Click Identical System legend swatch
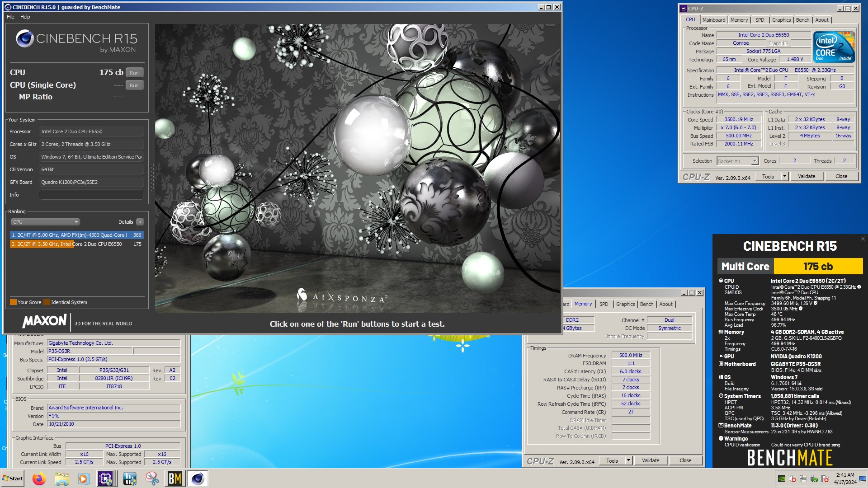Viewport: 868px width, 488px height. coord(47,302)
